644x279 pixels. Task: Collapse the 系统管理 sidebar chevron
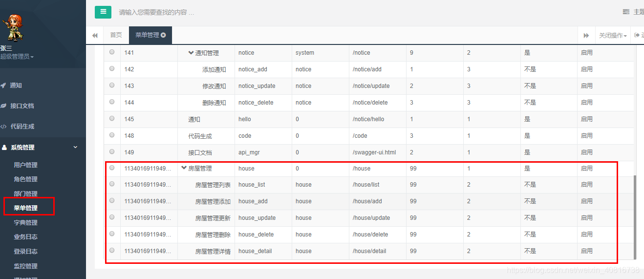click(75, 147)
